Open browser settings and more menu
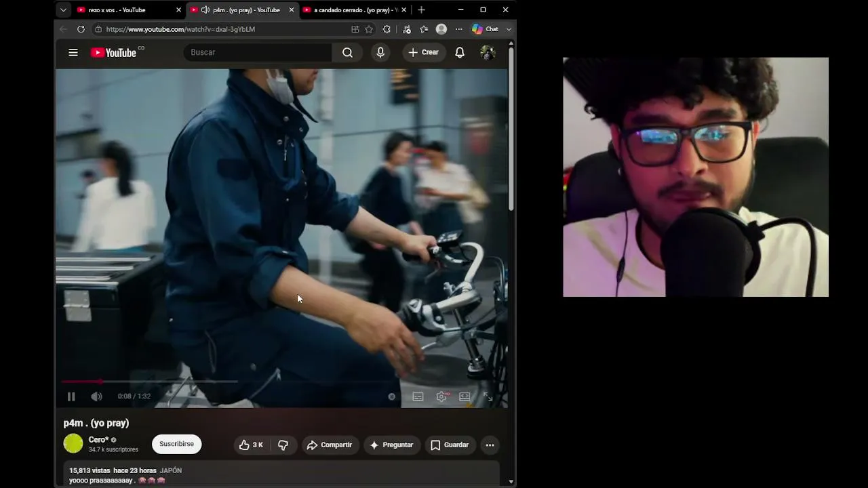The image size is (868, 488). tap(459, 29)
